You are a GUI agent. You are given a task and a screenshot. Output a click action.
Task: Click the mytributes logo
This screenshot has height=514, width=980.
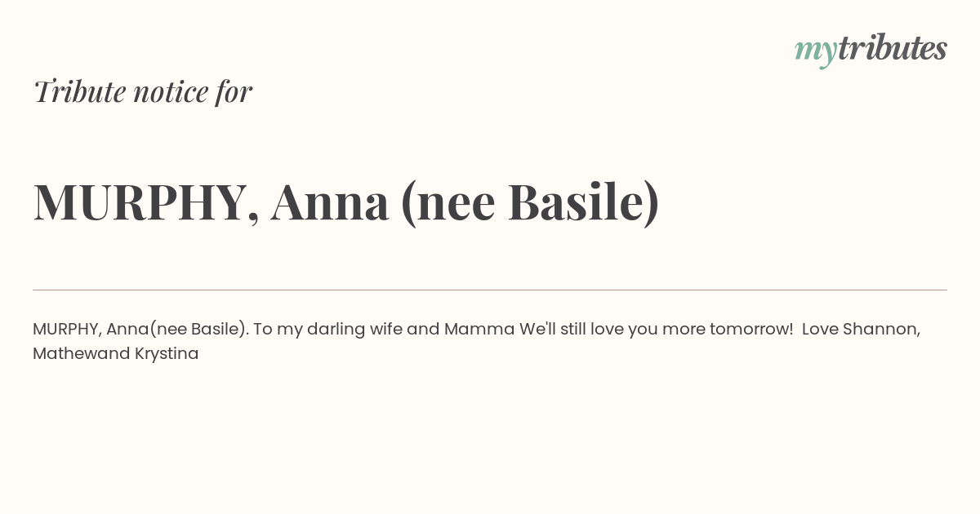tap(871, 50)
